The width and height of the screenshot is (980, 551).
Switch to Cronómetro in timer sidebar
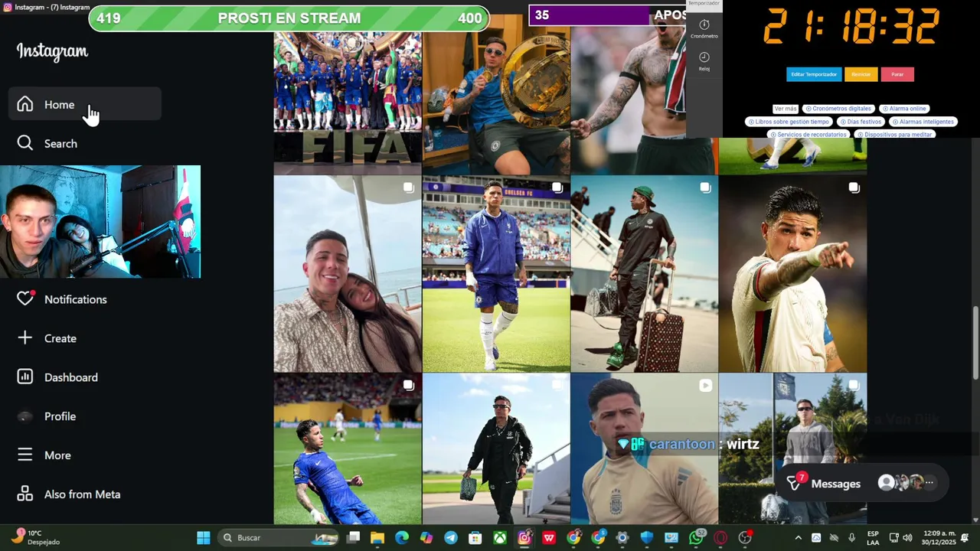pyautogui.click(x=704, y=29)
